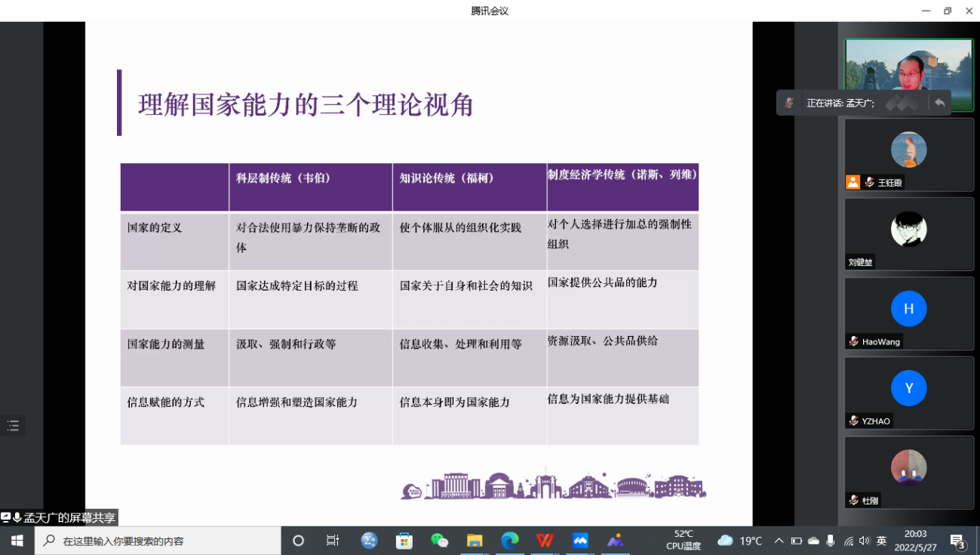Viewport: 980px width, 555px height.
Task: Open the 杜刚 participant tile
Action: pos(908,472)
